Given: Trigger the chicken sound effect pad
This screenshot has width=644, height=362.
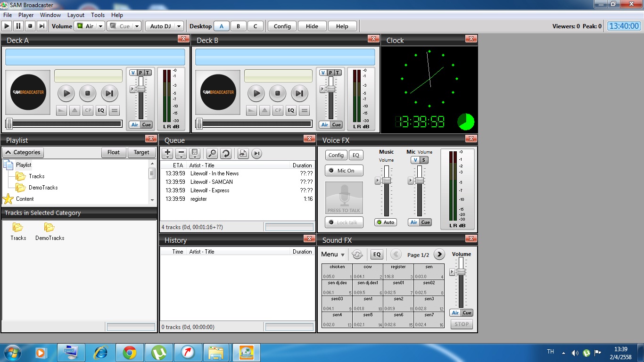Looking at the screenshot, I should [337, 272].
